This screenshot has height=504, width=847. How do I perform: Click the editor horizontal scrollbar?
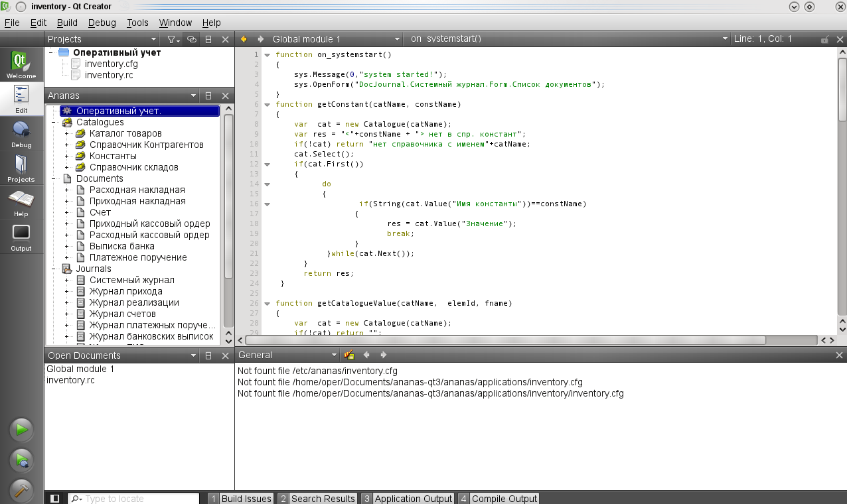coord(504,340)
